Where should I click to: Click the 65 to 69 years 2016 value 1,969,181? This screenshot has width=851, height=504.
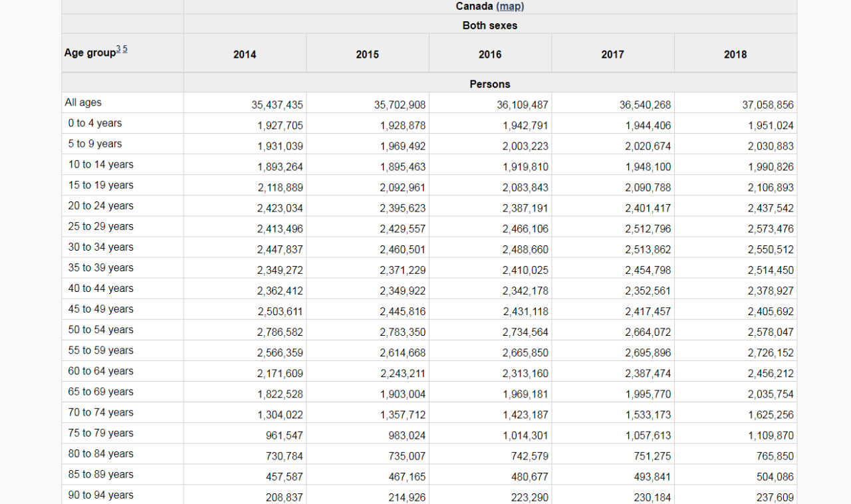(525, 394)
